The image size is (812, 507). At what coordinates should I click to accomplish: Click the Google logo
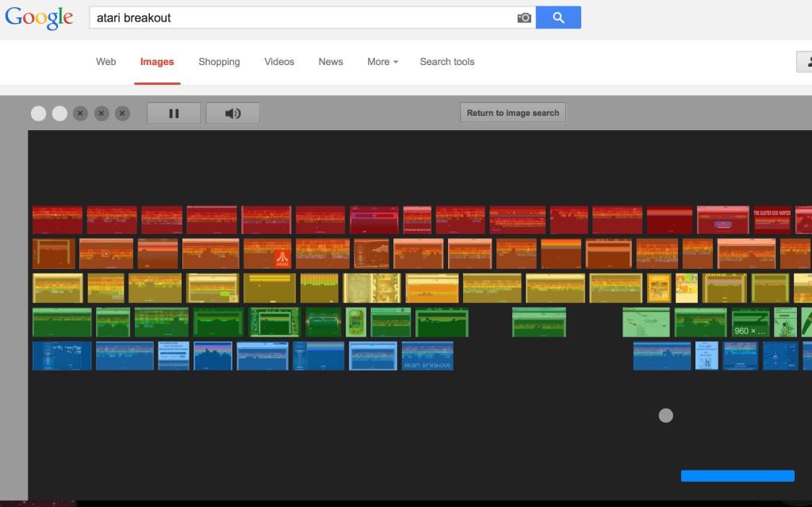coord(39,17)
